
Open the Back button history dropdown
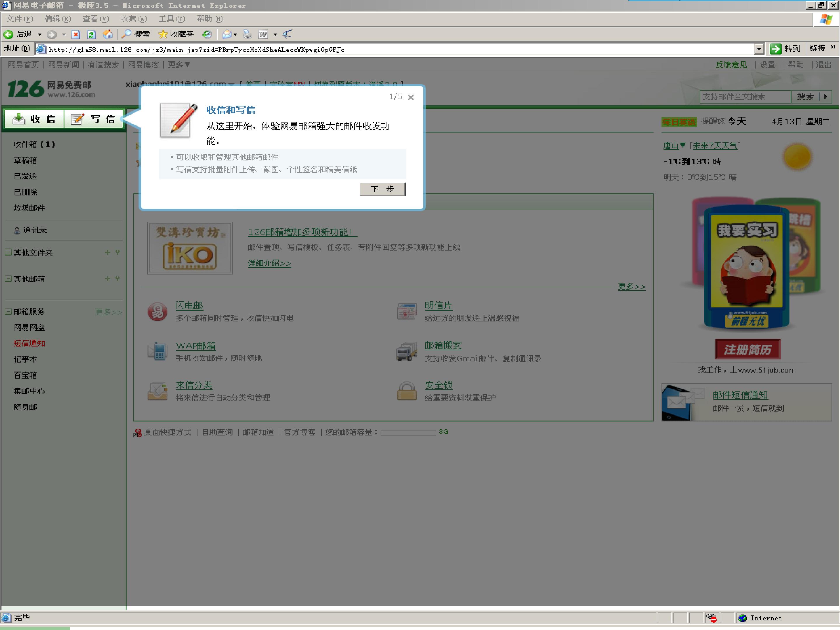pyautogui.click(x=39, y=34)
